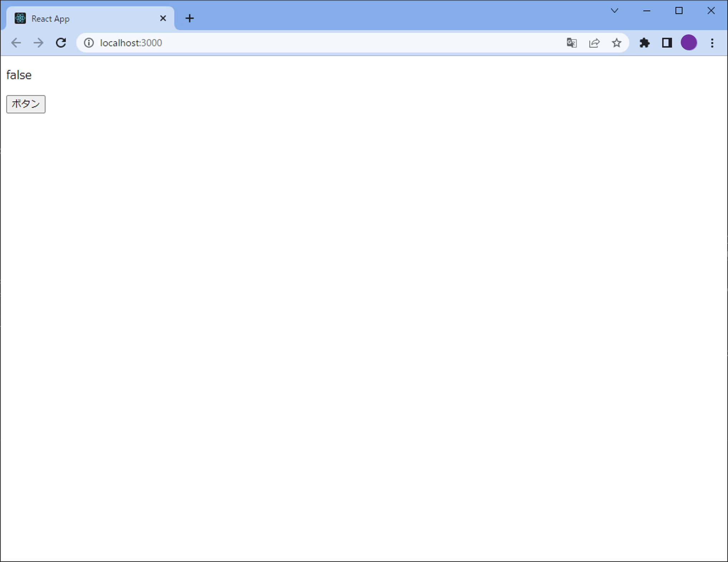Go forward one page
This screenshot has width=728, height=562.
(x=38, y=43)
